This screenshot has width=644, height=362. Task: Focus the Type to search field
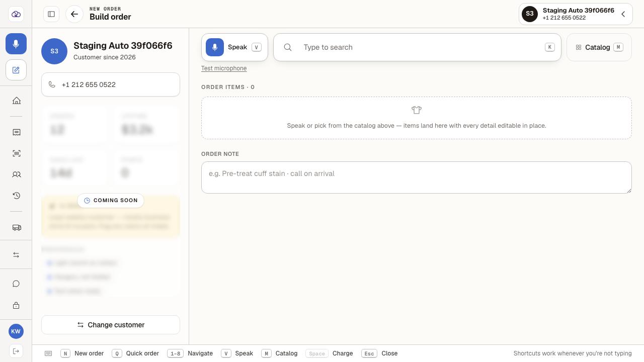point(417,47)
